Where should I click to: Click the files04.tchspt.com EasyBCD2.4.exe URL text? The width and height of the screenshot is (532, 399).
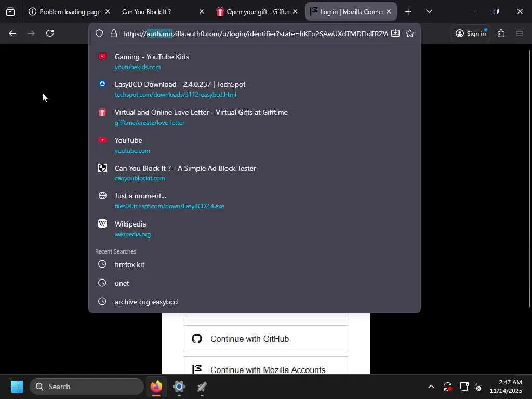point(169,206)
